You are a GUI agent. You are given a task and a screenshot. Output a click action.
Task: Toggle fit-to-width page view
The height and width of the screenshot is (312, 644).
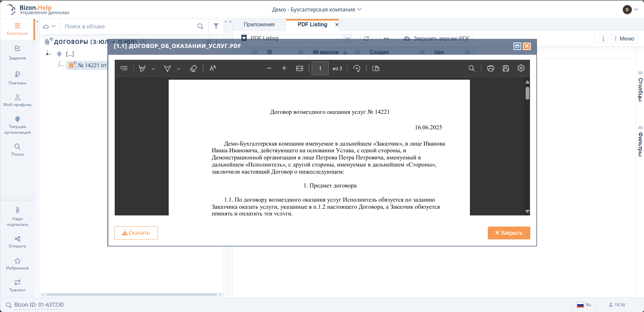(300, 68)
